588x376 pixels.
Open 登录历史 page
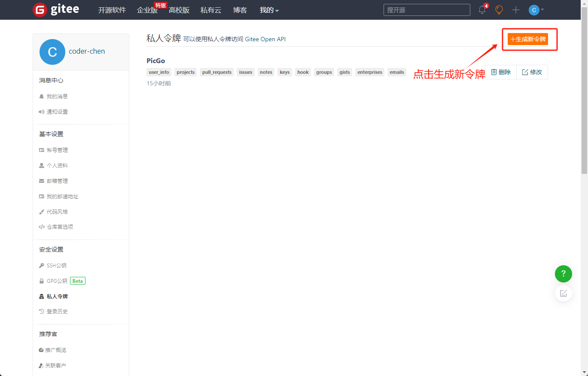coord(57,312)
